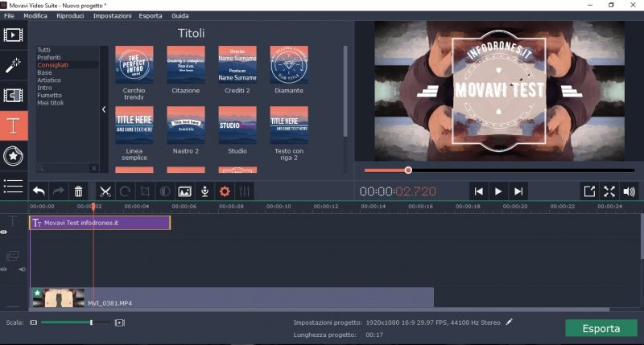
Task: Open the Esporta menu
Action: tap(151, 15)
